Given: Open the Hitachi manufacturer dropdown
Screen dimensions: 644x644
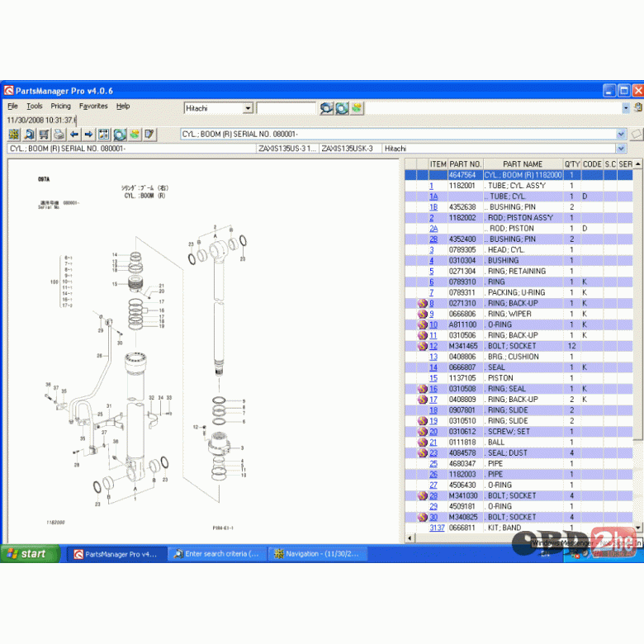Looking at the screenshot, I should (248, 108).
